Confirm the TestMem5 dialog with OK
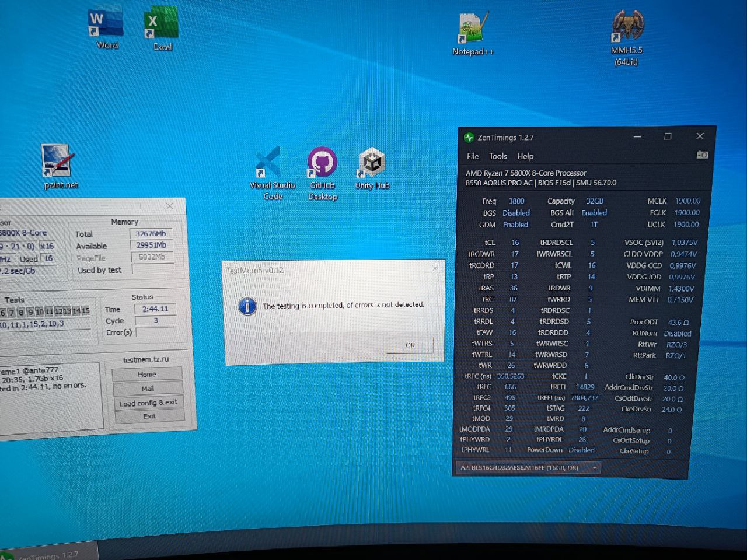This screenshot has width=747, height=560. (x=410, y=345)
